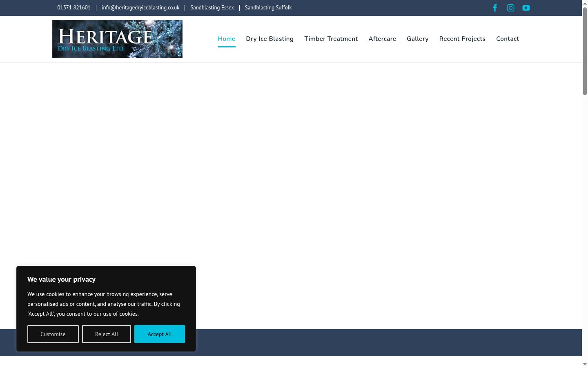Visit the Gallery page

417,39
